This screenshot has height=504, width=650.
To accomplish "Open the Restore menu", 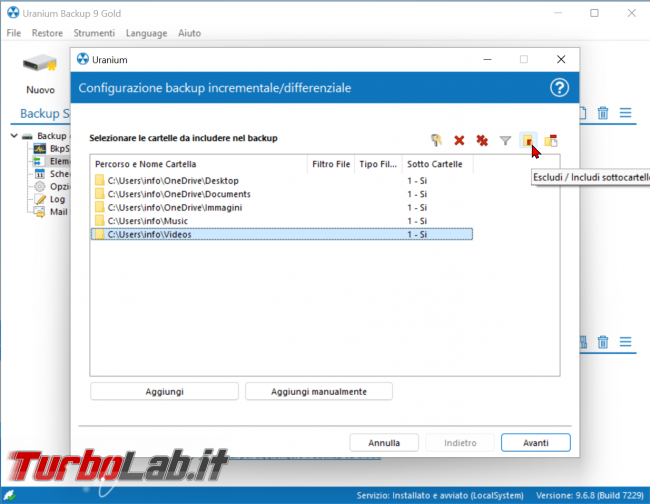I will point(47,33).
